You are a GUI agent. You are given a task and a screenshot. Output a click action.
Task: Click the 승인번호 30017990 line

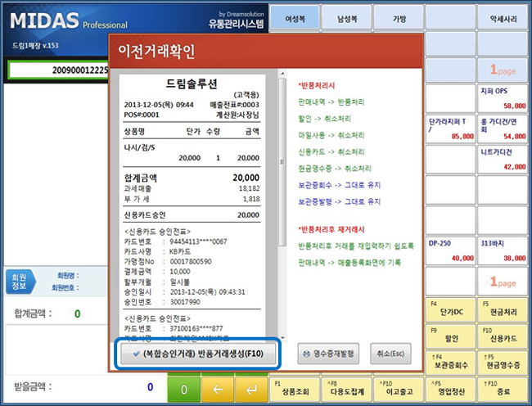point(162,302)
